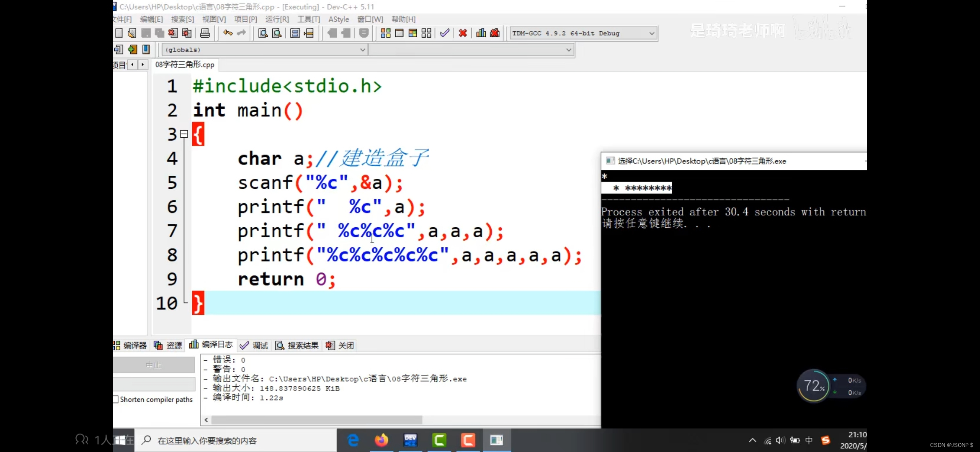The height and width of the screenshot is (452, 980).
Task: Click the profile analysis bar chart icon
Action: click(x=481, y=33)
